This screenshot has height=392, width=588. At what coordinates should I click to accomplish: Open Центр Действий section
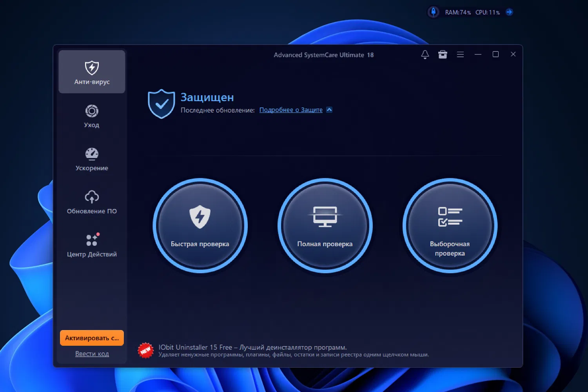coord(92,245)
